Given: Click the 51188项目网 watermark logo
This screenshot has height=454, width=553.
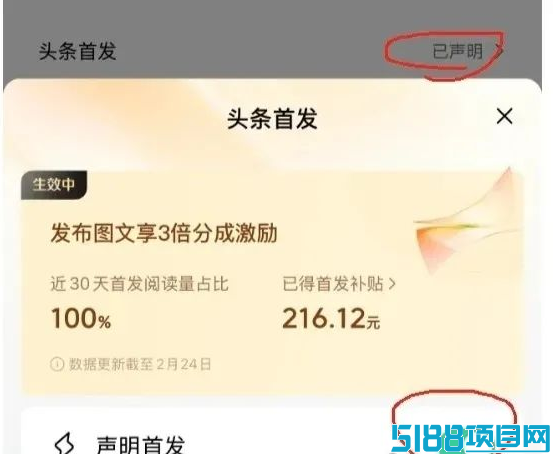Looking at the screenshot, I should coord(472,439).
